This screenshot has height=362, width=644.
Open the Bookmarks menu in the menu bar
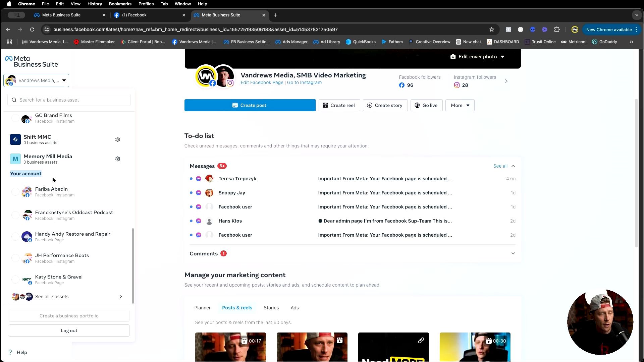coord(120,4)
